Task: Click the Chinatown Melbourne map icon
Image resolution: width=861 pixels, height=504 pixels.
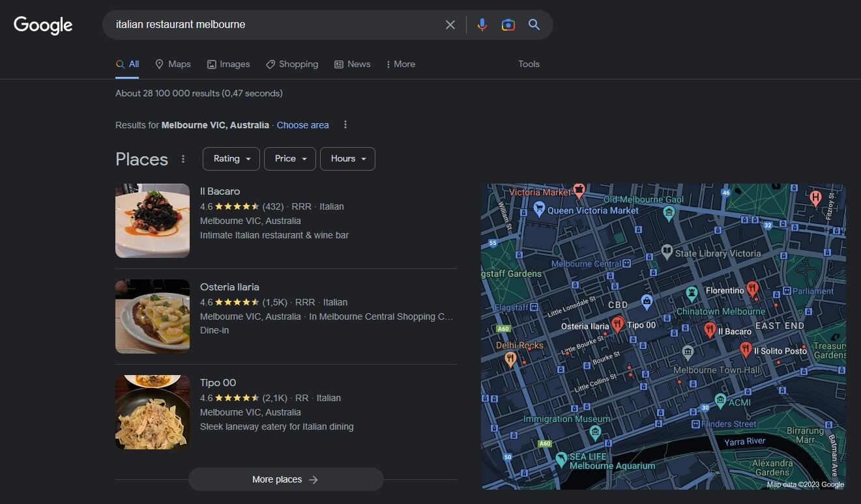Action: pyautogui.click(x=692, y=293)
